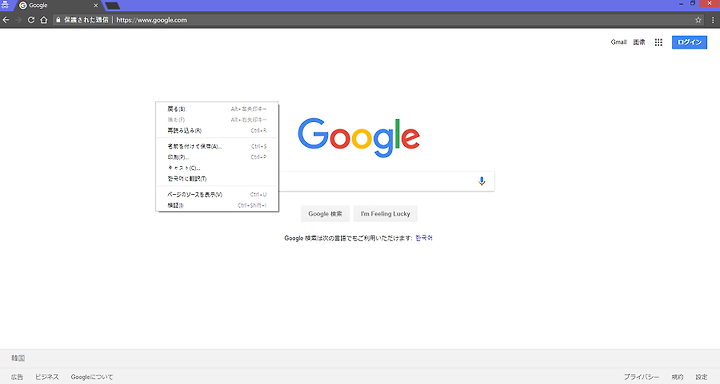The width and height of the screenshot is (720, 384).
Task: Click the 韓国 location text in footer
Action: pos(18,358)
